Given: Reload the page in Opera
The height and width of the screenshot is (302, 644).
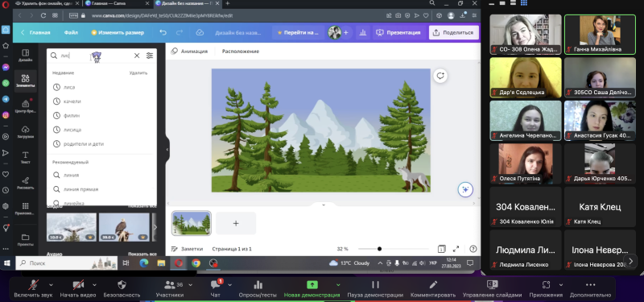Looking at the screenshot, I should pyautogui.click(x=43, y=15).
